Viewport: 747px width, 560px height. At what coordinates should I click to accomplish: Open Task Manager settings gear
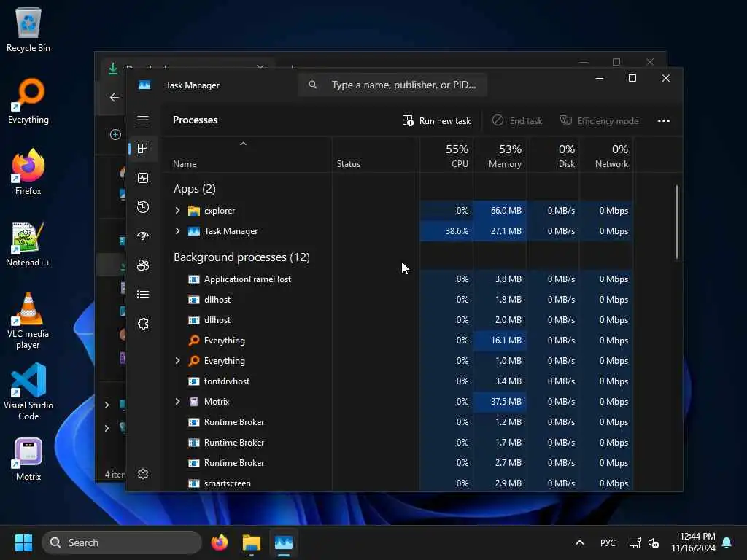(143, 474)
